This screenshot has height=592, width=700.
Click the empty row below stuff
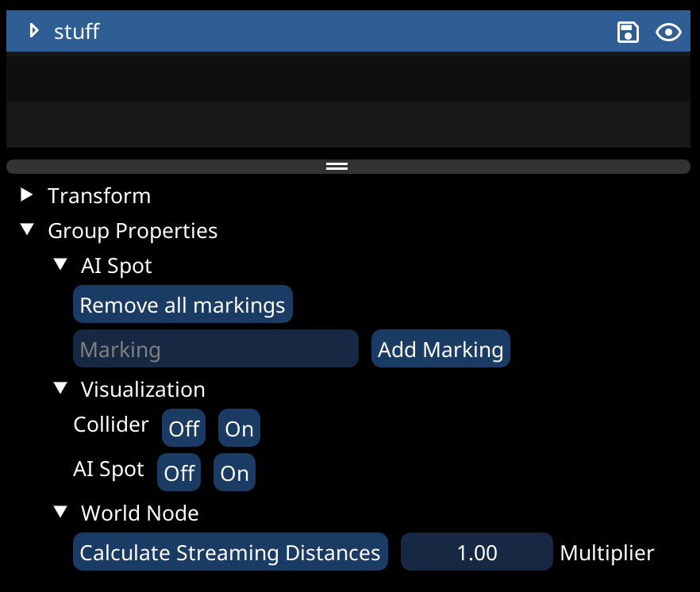pyautogui.click(x=348, y=77)
